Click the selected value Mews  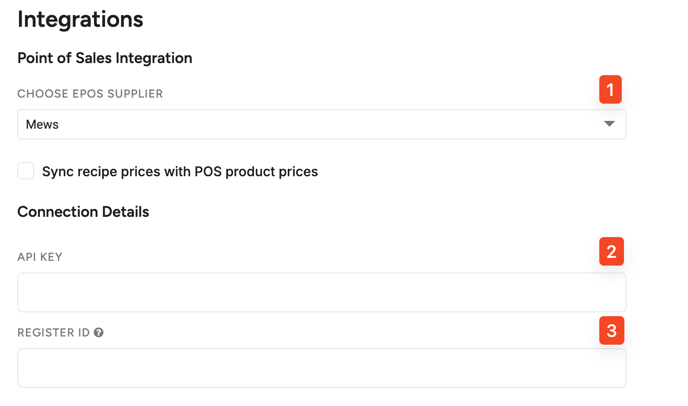pos(42,125)
